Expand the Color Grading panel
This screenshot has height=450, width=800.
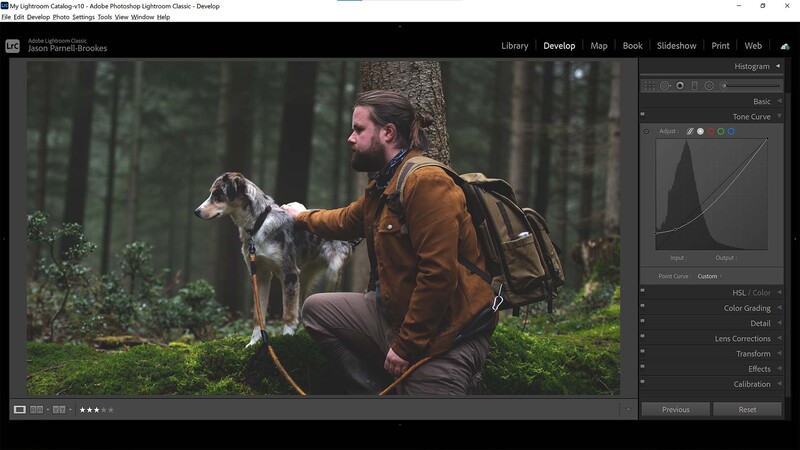tap(746, 308)
